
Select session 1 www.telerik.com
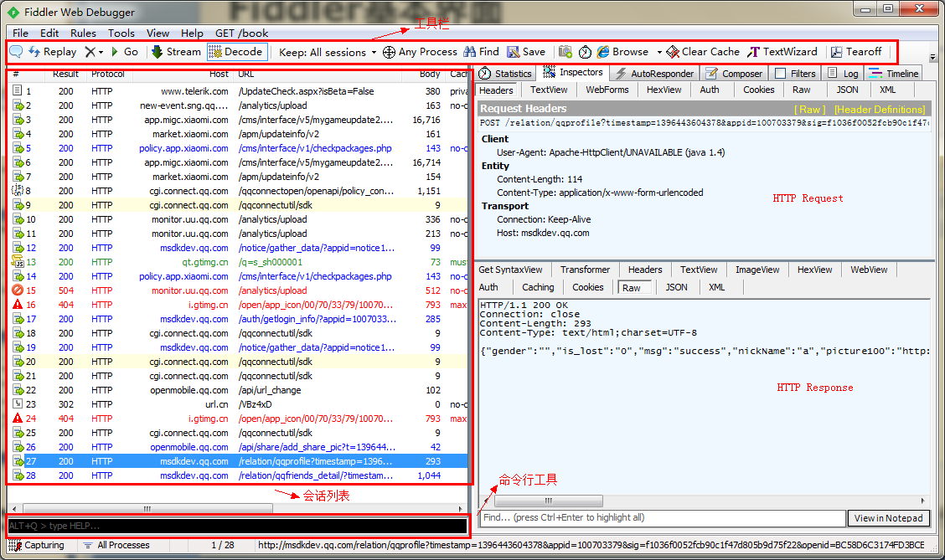point(240,91)
